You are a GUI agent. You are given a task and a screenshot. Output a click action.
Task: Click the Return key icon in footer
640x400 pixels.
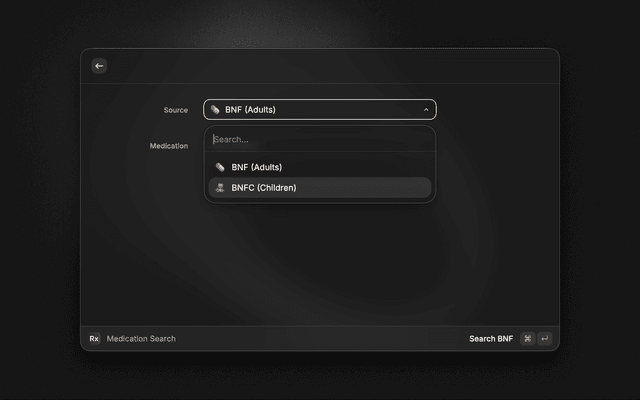(x=544, y=339)
